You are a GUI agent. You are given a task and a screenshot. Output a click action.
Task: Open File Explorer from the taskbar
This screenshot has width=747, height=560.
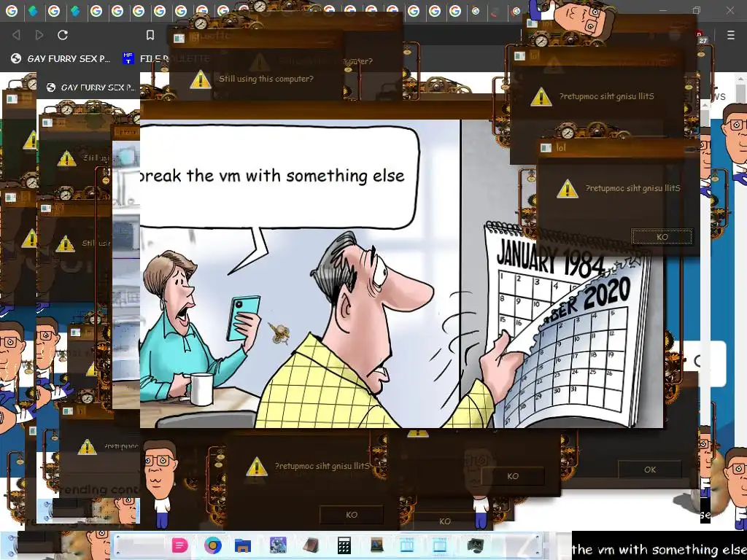(242, 545)
